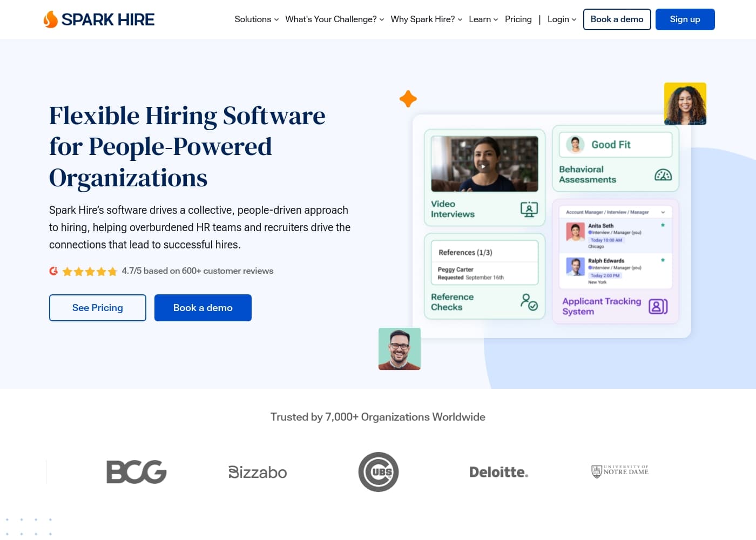Viewport: 756px width, 540px height.
Task: Go to the Pricing page
Action: point(518,19)
